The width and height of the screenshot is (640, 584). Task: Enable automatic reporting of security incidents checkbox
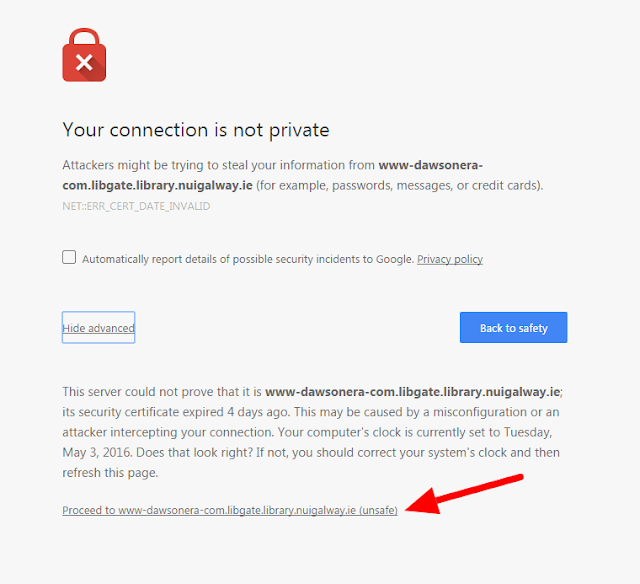click(69, 257)
